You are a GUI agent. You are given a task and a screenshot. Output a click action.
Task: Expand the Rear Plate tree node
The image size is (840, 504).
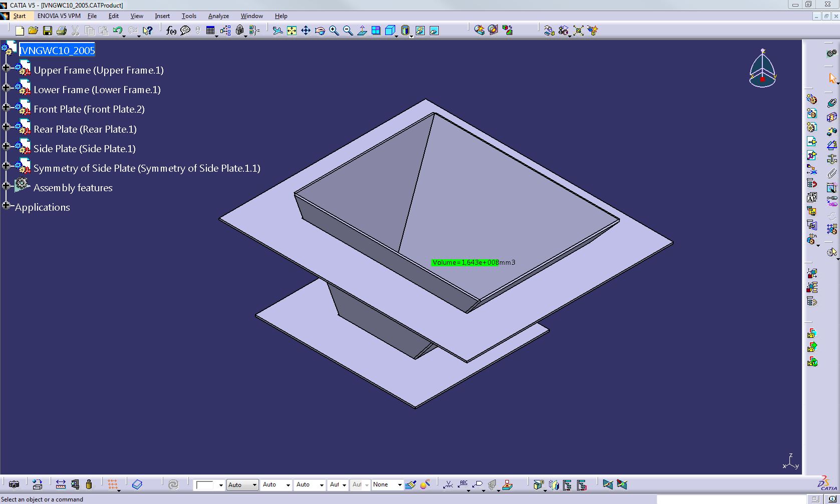6,127
